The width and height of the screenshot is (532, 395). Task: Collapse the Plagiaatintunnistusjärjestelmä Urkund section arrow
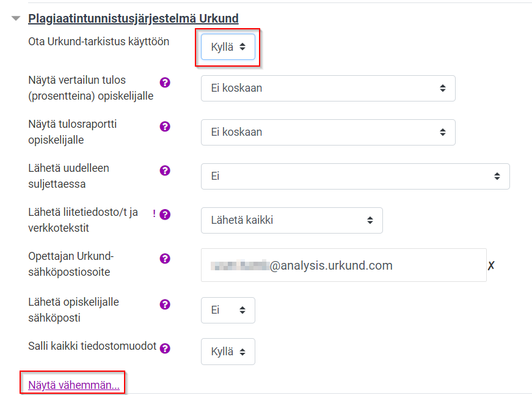[16, 18]
